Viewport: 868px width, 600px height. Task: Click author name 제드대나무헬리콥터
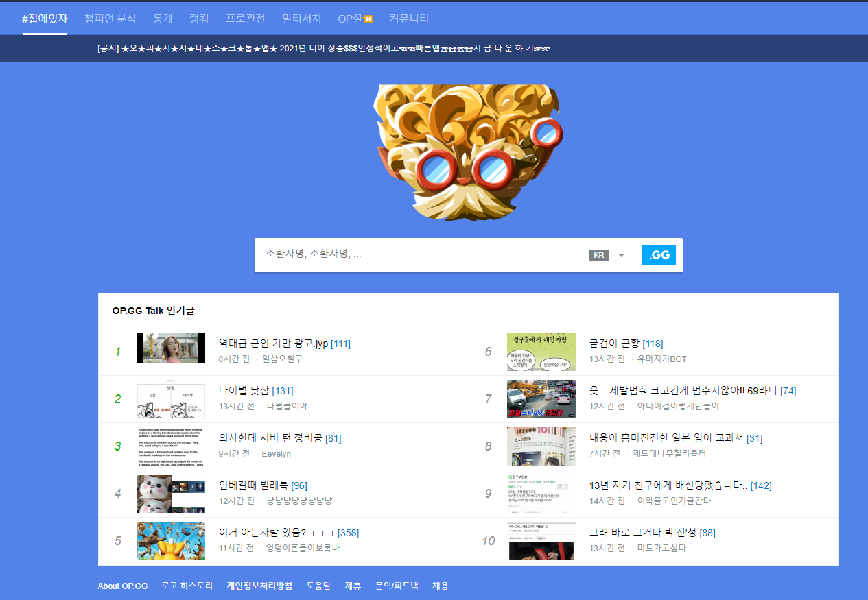tap(669, 453)
